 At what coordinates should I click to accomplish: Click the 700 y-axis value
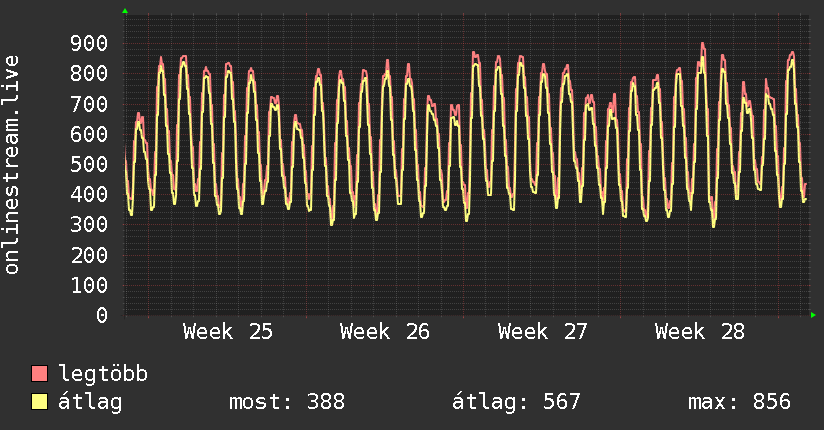pos(89,104)
